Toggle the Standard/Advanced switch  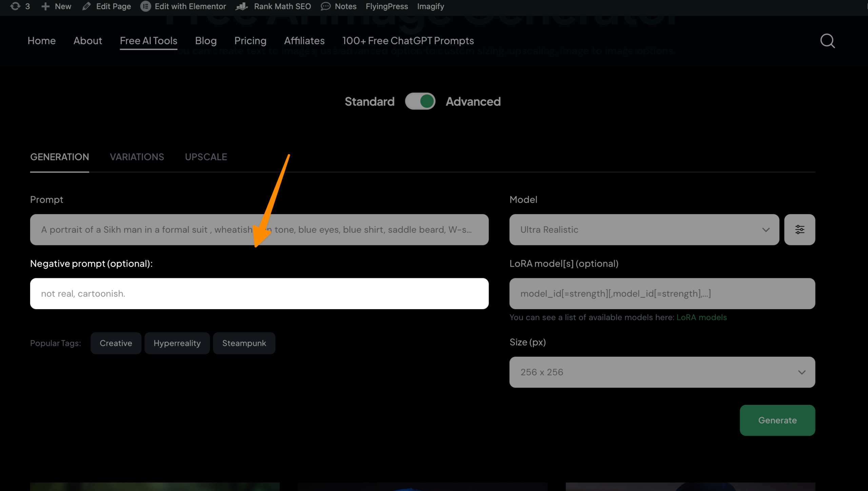420,101
